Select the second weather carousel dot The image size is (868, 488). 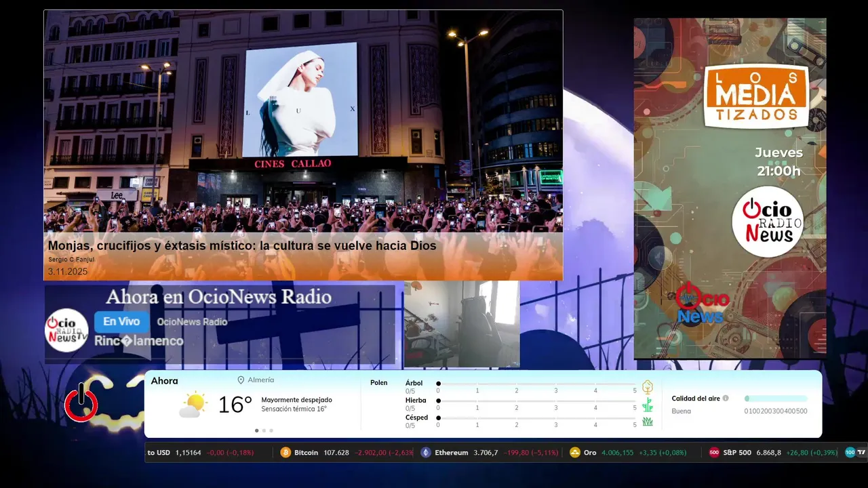(264, 430)
